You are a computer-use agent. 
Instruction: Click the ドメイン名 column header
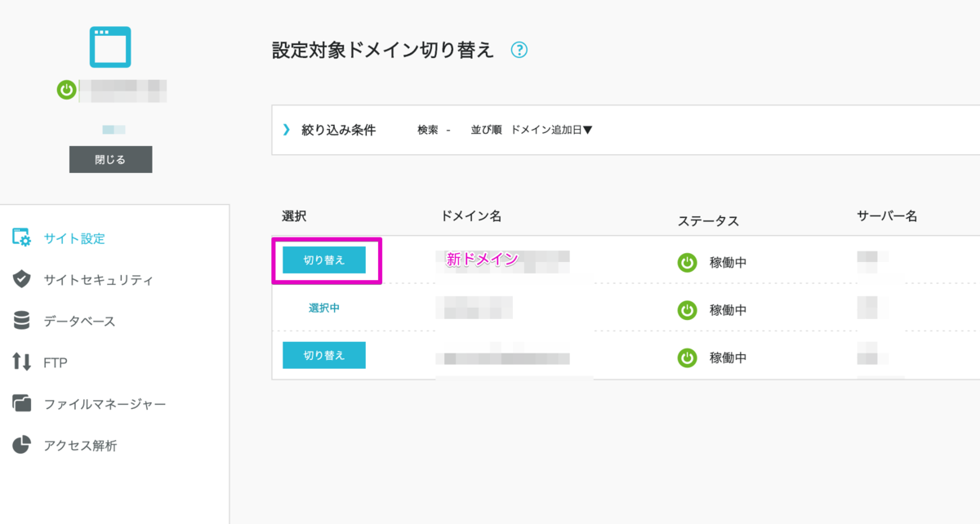[470, 216]
